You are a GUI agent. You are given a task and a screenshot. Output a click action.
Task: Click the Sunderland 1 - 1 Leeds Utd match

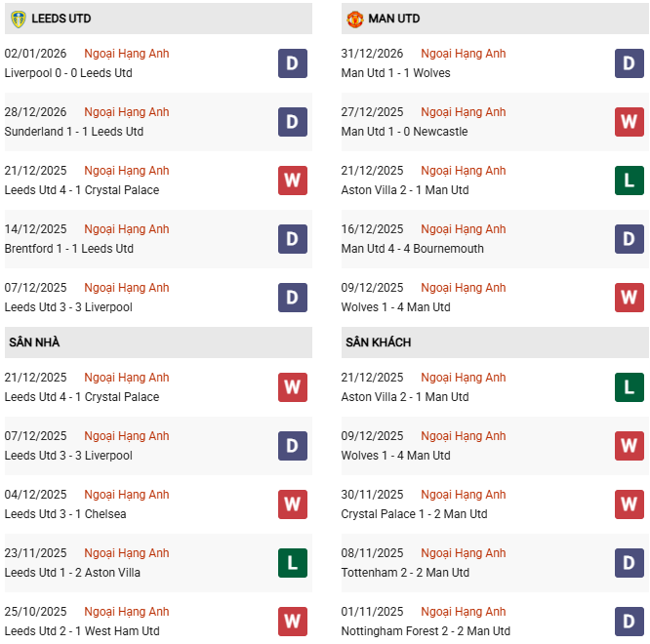(74, 132)
